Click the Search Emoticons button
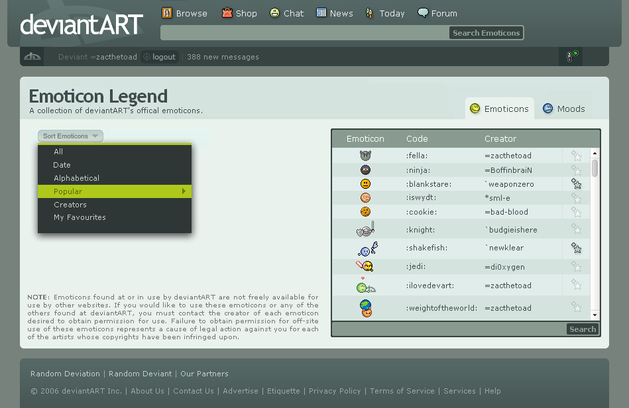Image resolution: width=629 pixels, height=408 pixels. coord(486,33)
